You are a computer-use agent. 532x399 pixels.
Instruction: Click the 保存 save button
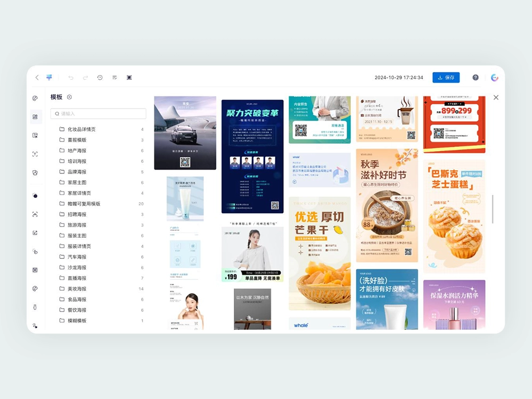coord(446,78)
